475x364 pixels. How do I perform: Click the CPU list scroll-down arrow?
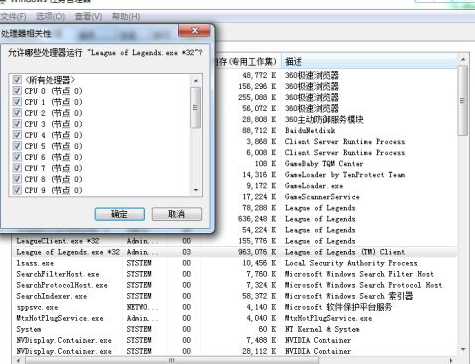pos(196,190)
